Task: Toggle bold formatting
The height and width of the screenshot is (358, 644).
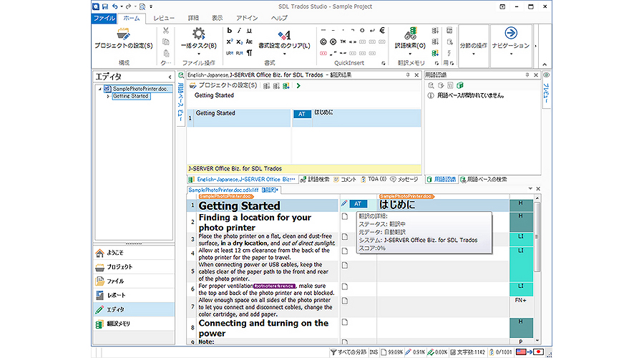Action: click(x=230, y=31)
